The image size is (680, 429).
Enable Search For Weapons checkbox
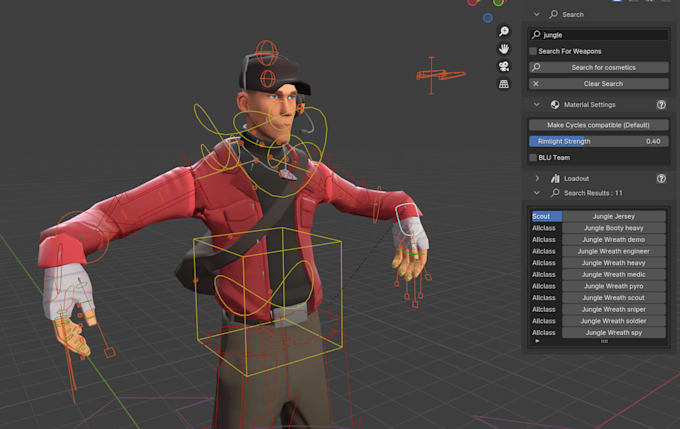[533, 51]
